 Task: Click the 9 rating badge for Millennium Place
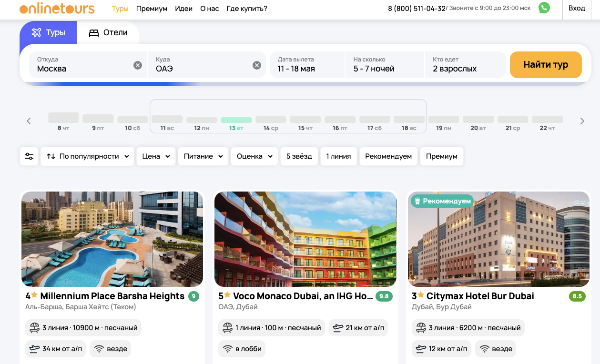pyautogui.click(x=193, y=296)
